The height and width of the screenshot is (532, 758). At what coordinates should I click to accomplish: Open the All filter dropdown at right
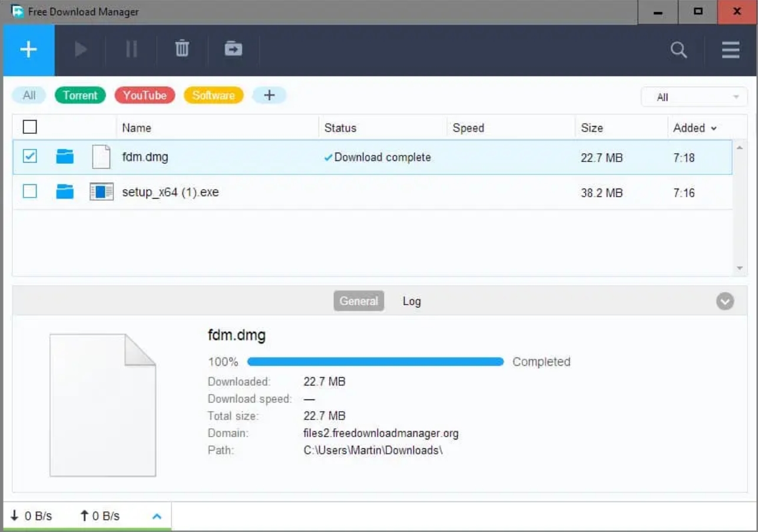point(694,97)
